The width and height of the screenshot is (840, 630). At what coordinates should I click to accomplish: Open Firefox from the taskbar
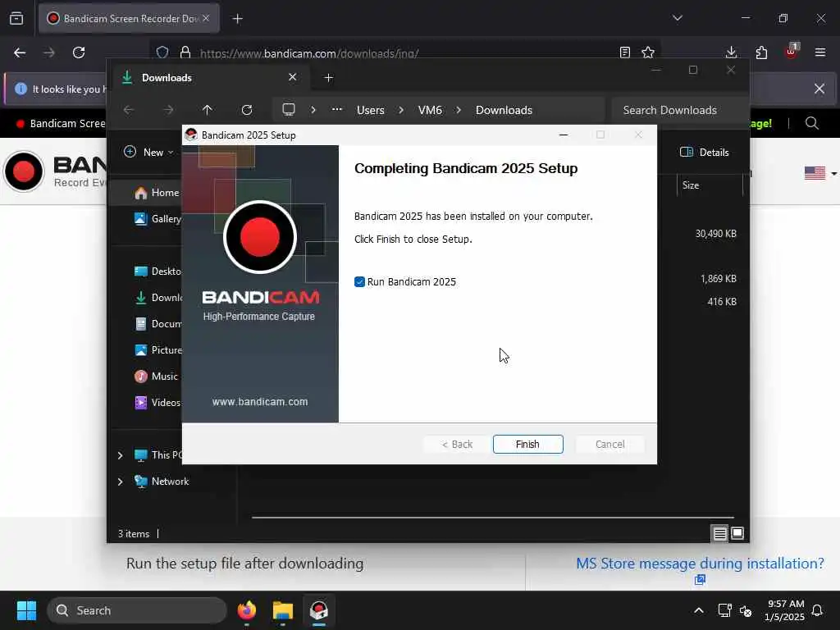pos(247,610)
